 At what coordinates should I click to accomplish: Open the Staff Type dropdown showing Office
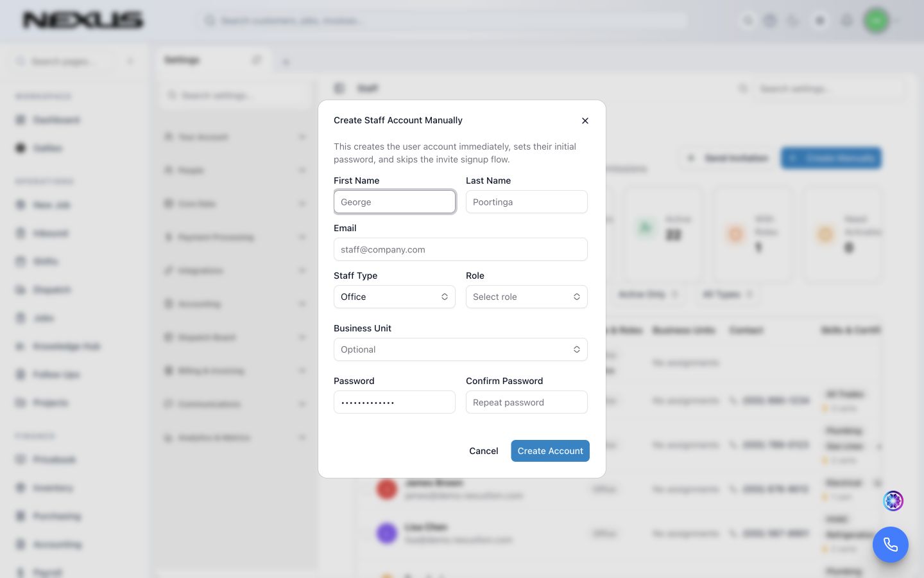[395, 297]
